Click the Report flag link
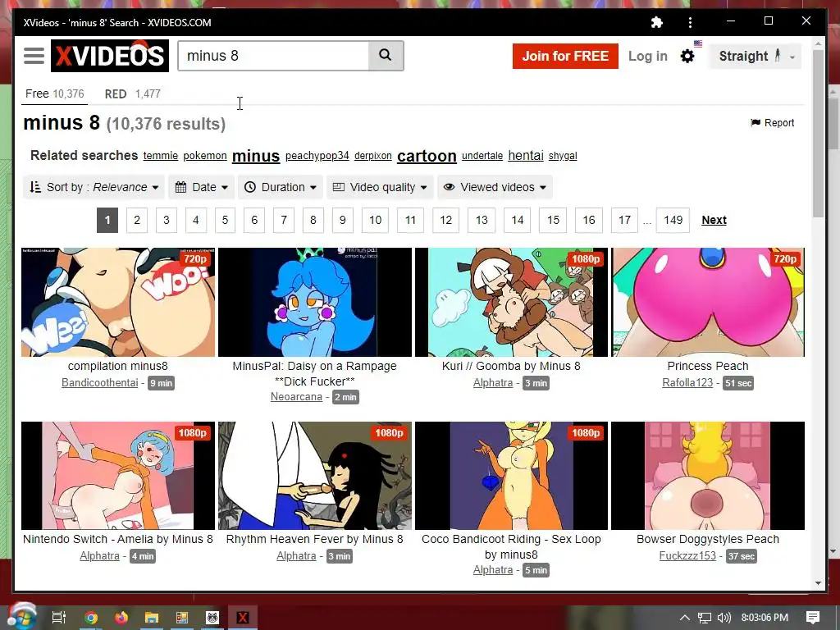The width and height of the screenshot is (840, 630). [772, 123]
